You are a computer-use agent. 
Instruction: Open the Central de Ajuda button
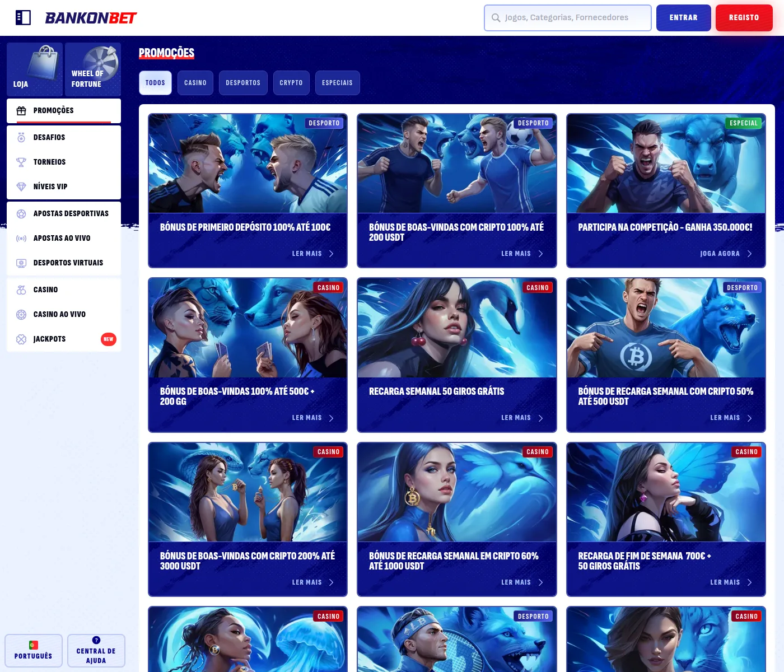pyautogui.click(x=96, y=651)
